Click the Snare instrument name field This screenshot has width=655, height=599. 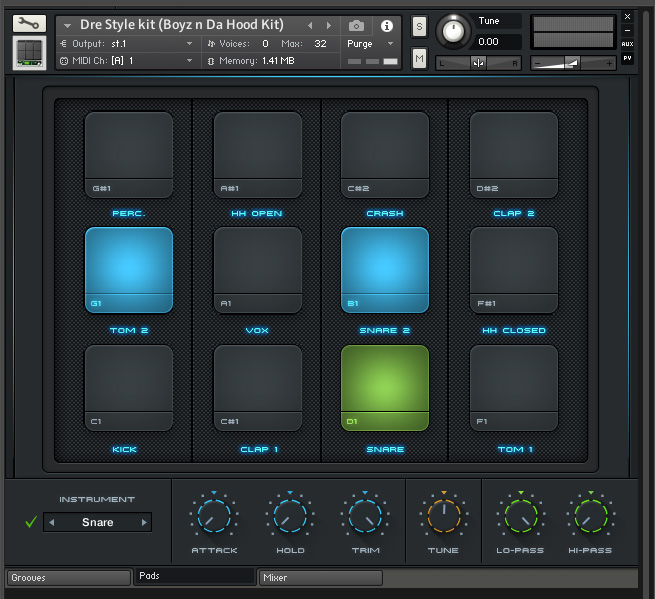[98, 522]
